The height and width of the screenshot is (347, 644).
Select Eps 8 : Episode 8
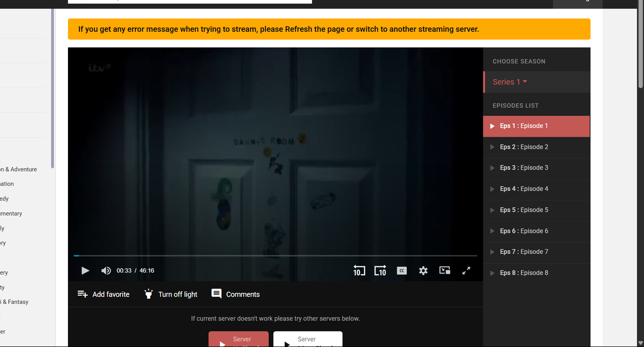536,273
